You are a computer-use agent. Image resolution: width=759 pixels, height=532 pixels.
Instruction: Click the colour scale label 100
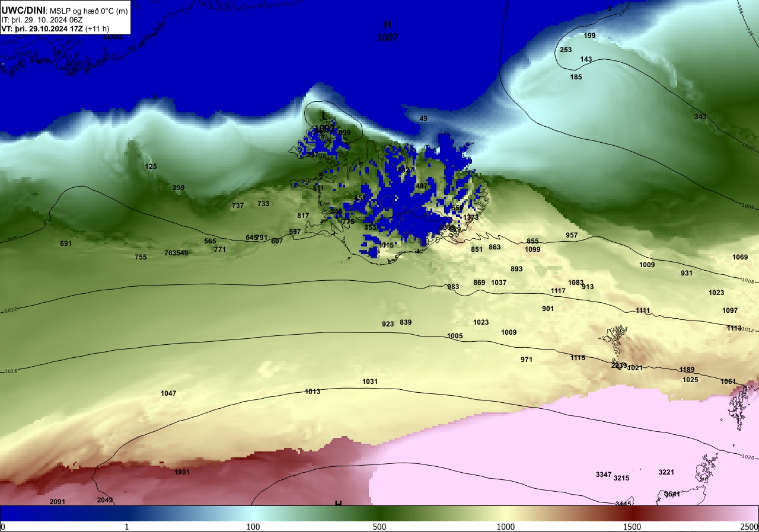click(x=253, y=527)
